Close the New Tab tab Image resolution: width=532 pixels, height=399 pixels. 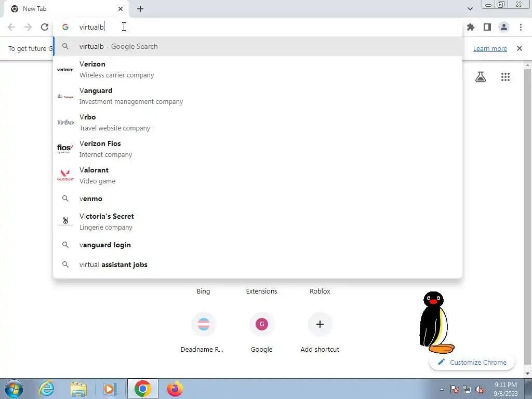(x=121, y=9)
